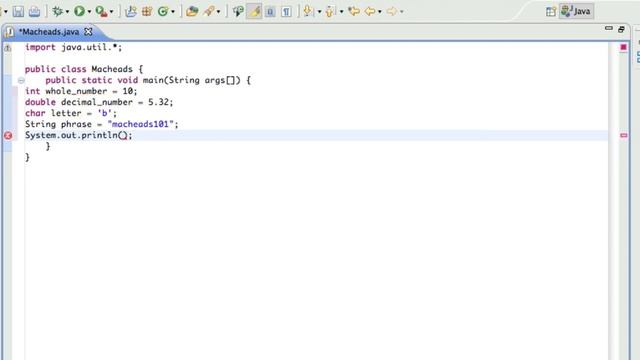
Task: Click the Open Perspective icon
Action: (x=551, y=11)
